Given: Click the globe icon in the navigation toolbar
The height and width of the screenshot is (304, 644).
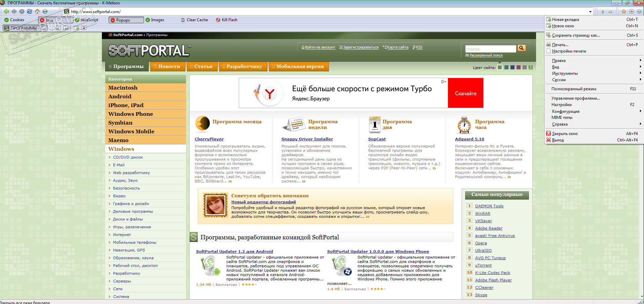Looking at the screenshot, I should (45, 11).
